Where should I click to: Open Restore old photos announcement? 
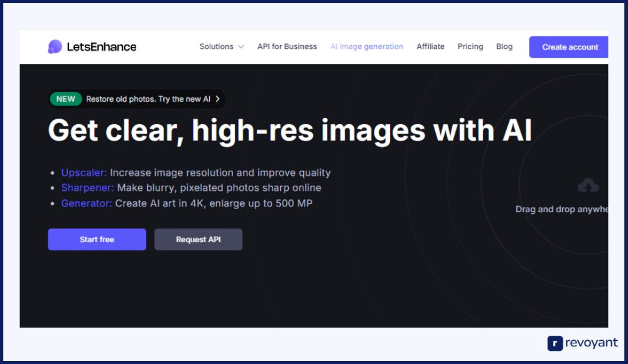(136, 99)
